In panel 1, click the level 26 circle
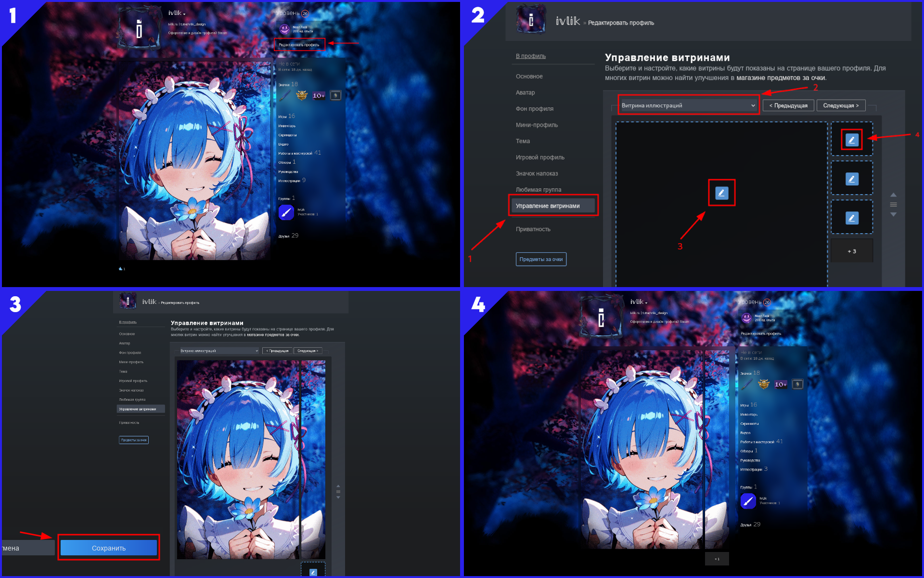924x578 pixels. point(305,13)
